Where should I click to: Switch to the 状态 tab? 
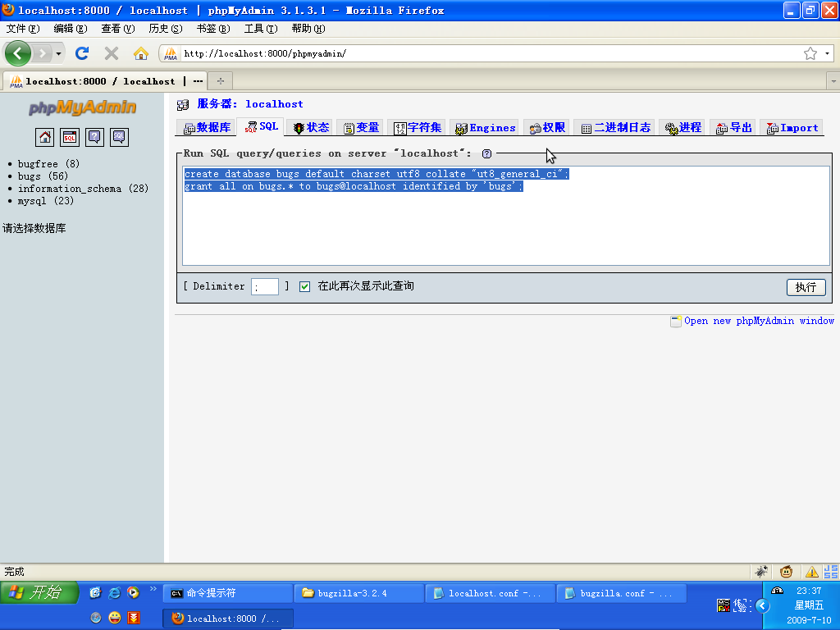[311, 127]
